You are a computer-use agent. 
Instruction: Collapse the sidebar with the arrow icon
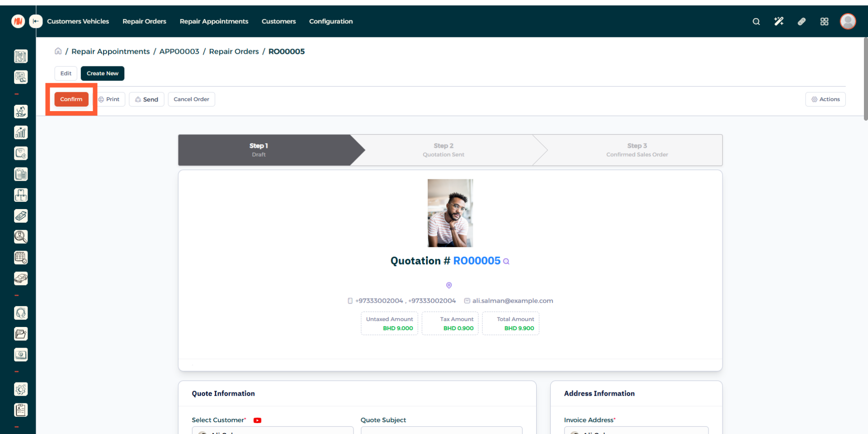click(x=36, y=21)
